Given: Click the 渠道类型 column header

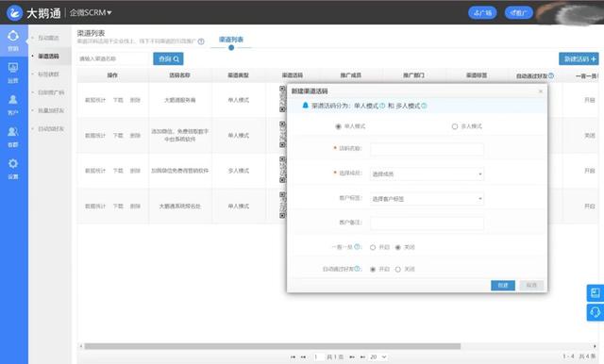Looking at the screenshot, I should [x=238, y=75].
